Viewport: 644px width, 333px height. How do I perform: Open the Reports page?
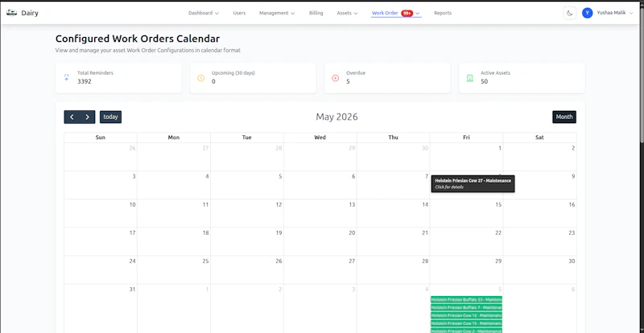443,13
